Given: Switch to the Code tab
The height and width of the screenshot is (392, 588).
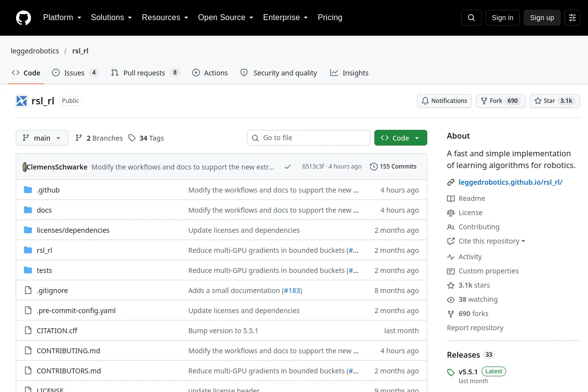Looking at the screenshot, I should pos(26,73).
